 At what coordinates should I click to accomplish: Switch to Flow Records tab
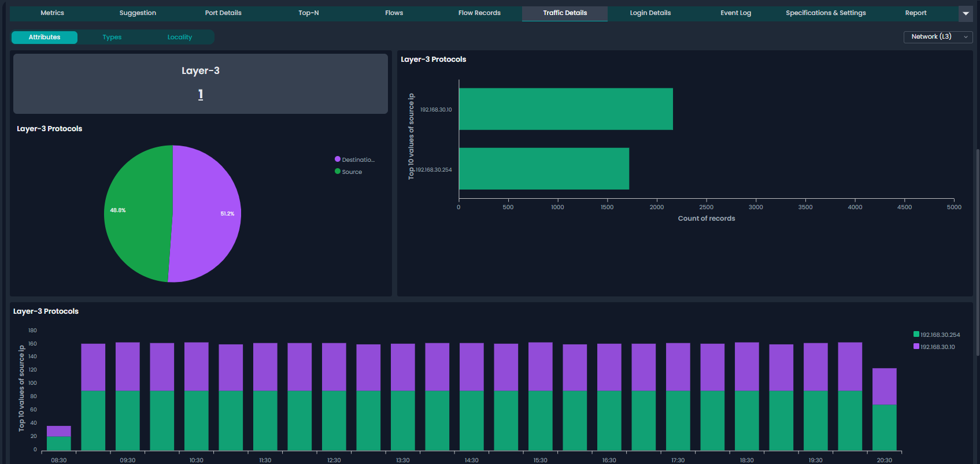tap(479, 13)
